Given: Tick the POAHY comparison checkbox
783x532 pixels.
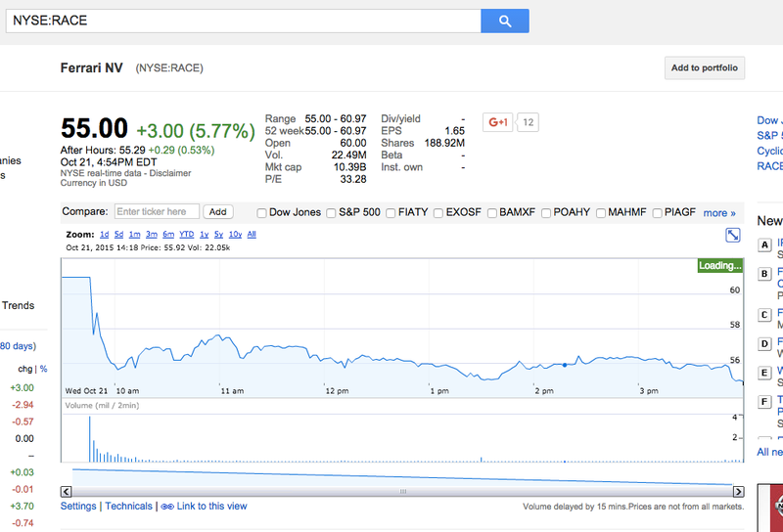Looking at the screenshot, I should (546, 213).
